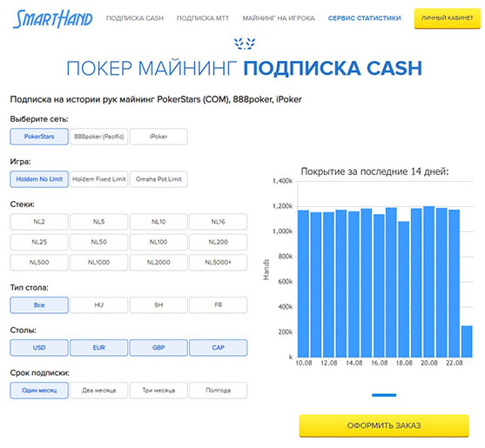Select Holdem Fixed Limit game

[x=99, y=179]
